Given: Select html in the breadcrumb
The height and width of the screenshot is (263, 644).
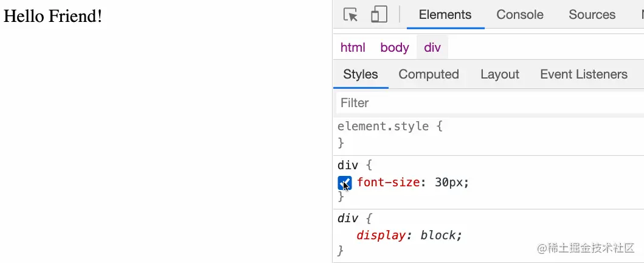Looking at the screenshot, I should (x=353, y=47).
